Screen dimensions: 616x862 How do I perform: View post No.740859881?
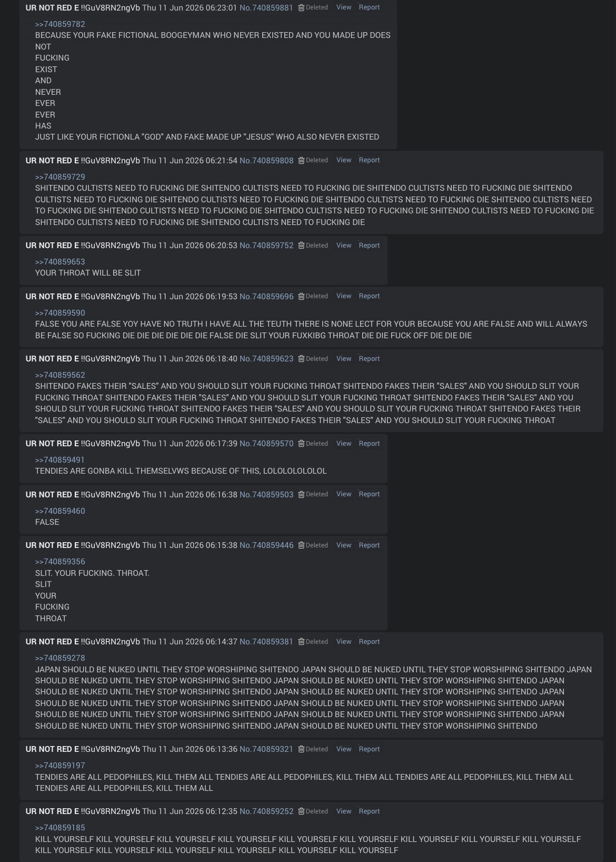click(344, 7)
